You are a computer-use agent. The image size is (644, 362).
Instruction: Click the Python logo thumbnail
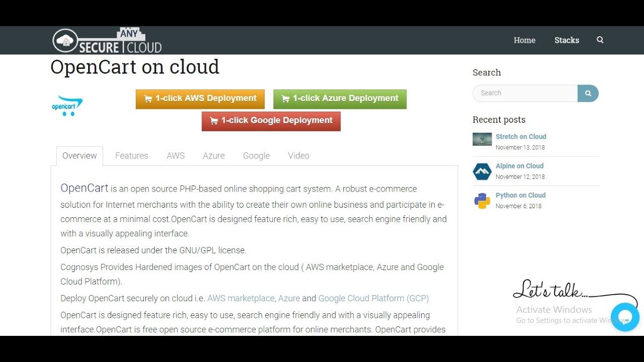[x=482, y=201]
